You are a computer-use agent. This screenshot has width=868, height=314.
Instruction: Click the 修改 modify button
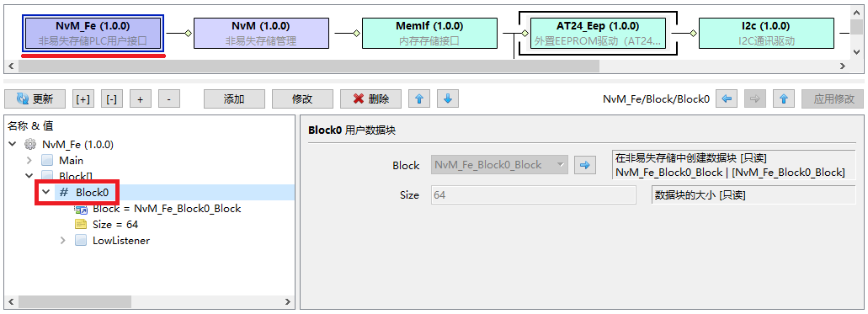pos(302,99)
